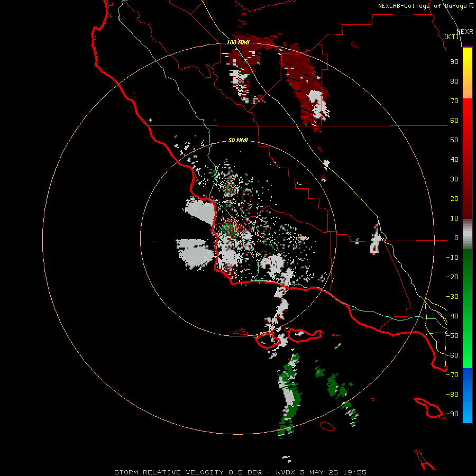476x476 pixels.
Task: Click the 60 value on the velocity scale
Action: click(x=454, y=121)
